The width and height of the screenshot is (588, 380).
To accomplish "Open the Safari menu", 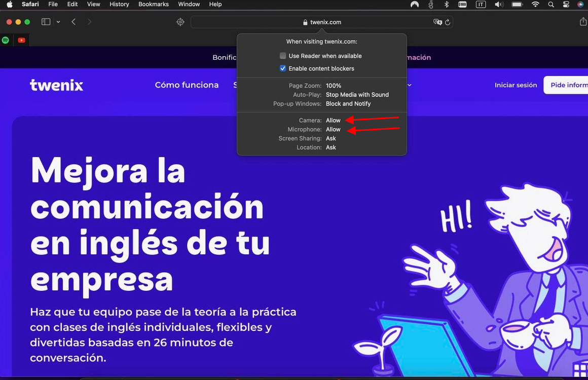I will [30, 4].
